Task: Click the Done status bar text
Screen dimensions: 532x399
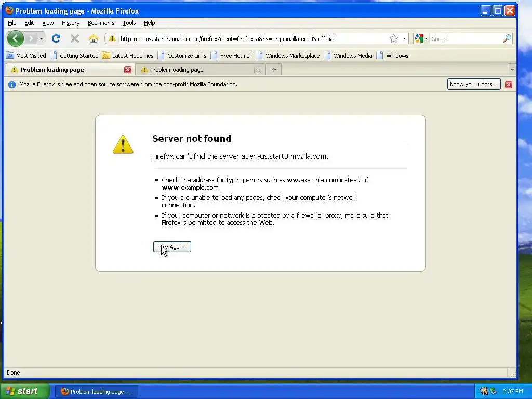Action: [x=13, y=373]
